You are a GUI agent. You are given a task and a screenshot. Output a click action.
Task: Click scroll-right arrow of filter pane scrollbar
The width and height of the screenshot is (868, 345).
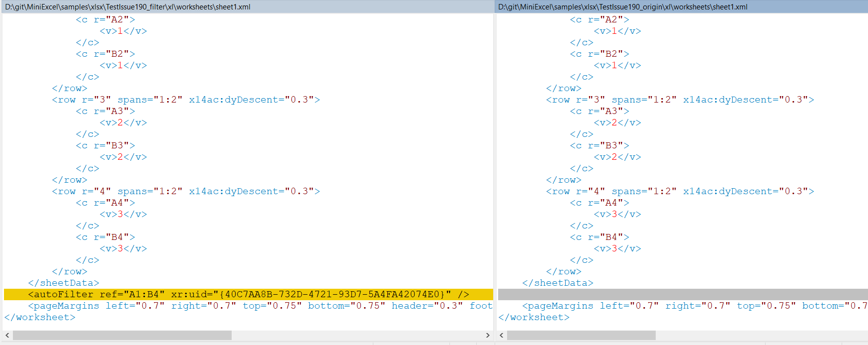click(488, 336)
